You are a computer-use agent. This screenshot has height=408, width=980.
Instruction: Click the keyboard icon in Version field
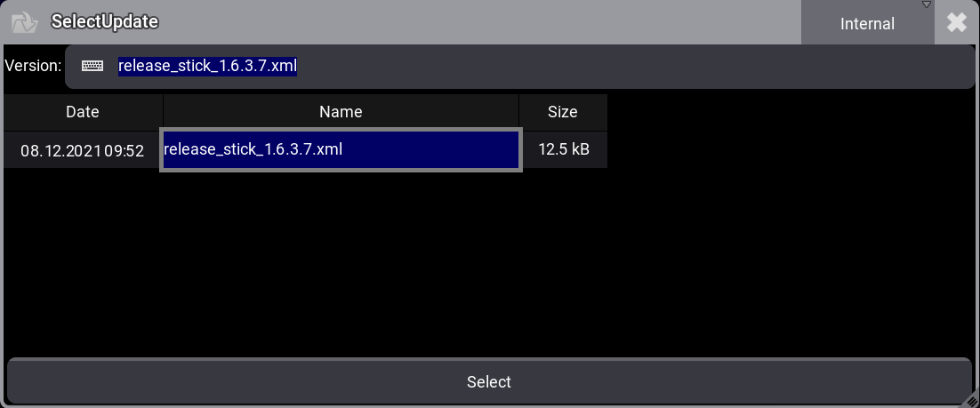[x=92, y=66]
